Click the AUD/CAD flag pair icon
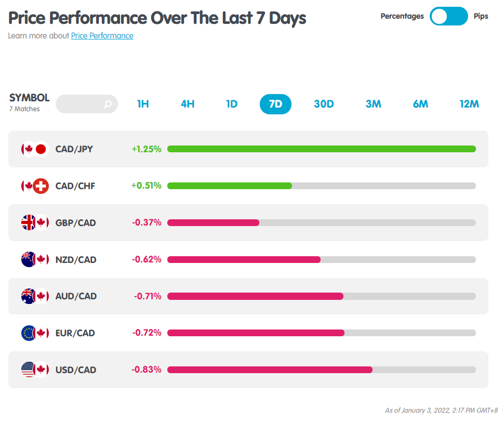The width and height of the screenshot is (504, 422). [35, 296]
